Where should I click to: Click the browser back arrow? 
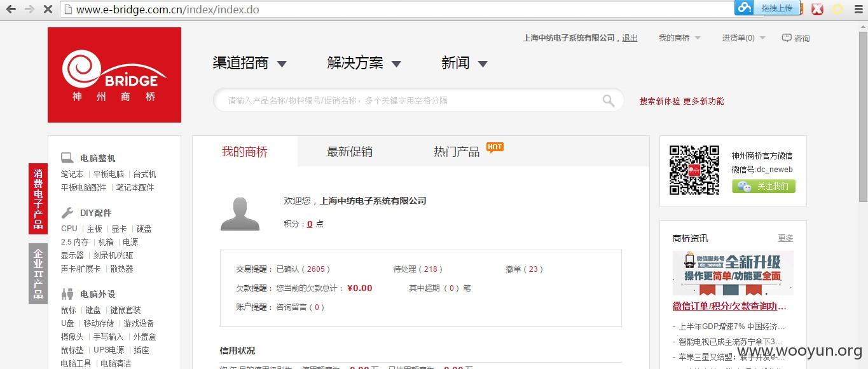[11, 10]
